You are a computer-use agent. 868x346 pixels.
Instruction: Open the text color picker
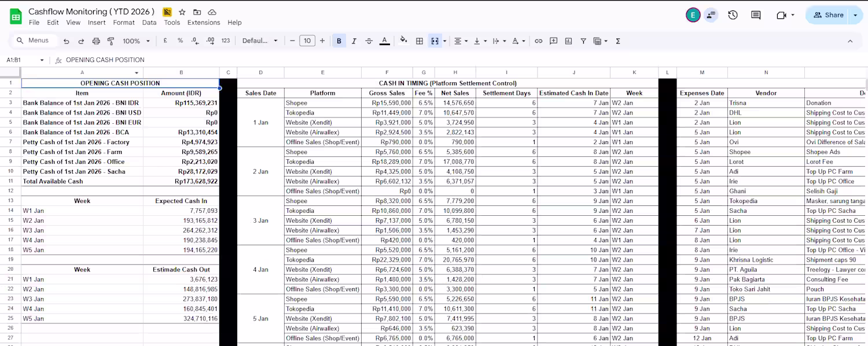coord(384,41)
